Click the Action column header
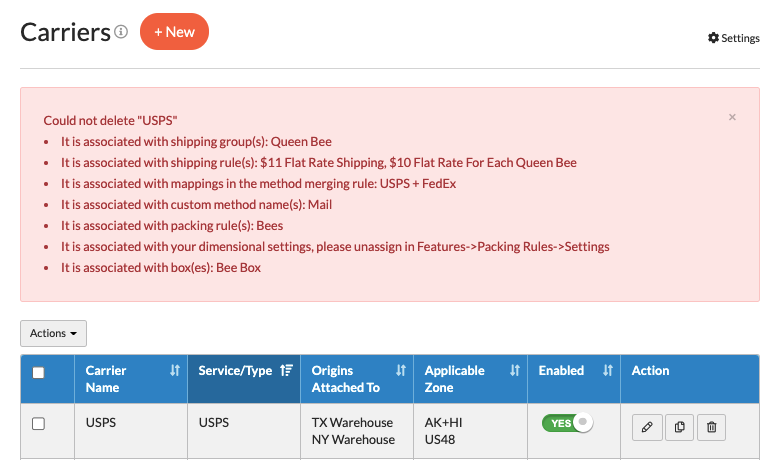The width and height of the screenshot is (760, 460). tap(651, 371)
